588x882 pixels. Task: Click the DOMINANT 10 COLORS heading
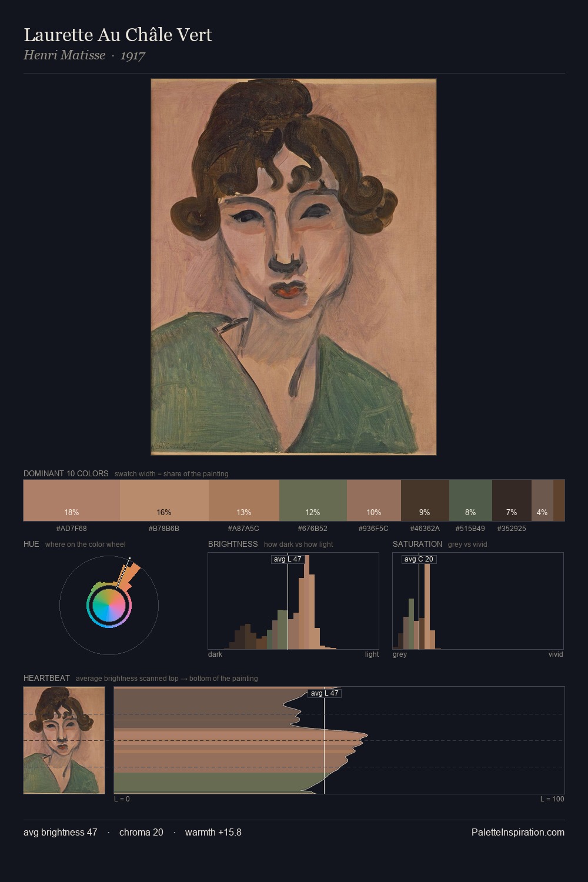66,473
